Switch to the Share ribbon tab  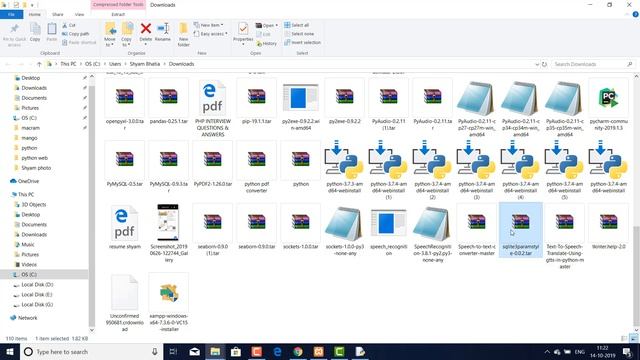click(58, 14)
